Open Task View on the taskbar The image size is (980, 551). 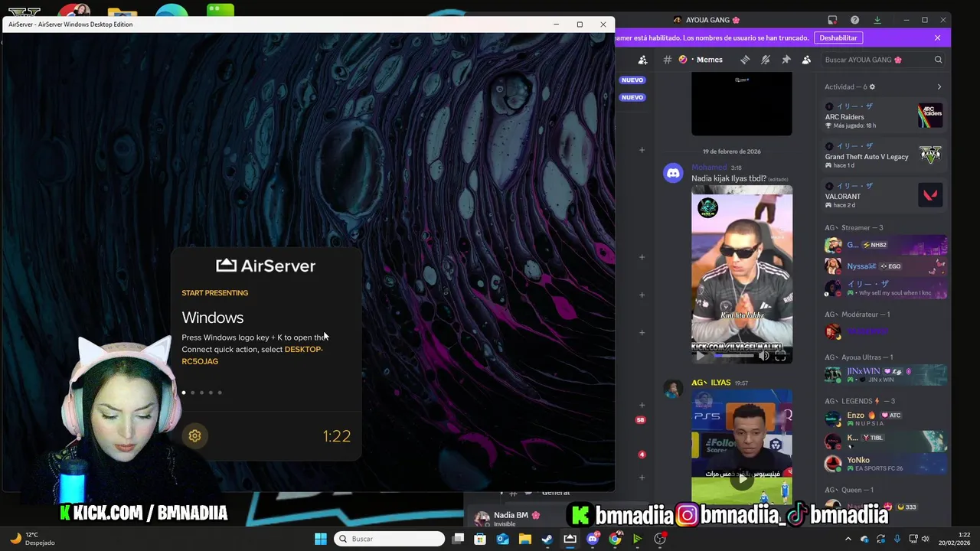click(x=458, y=539)
